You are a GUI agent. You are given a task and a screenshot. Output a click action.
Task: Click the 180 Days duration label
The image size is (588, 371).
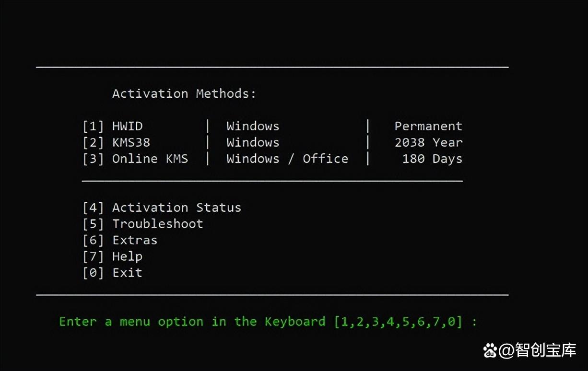[432, 159]
